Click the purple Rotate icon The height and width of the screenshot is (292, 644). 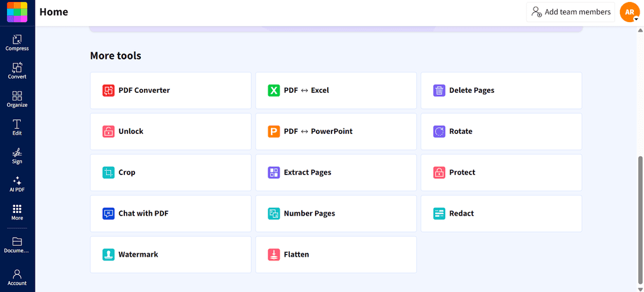[439, 131]
